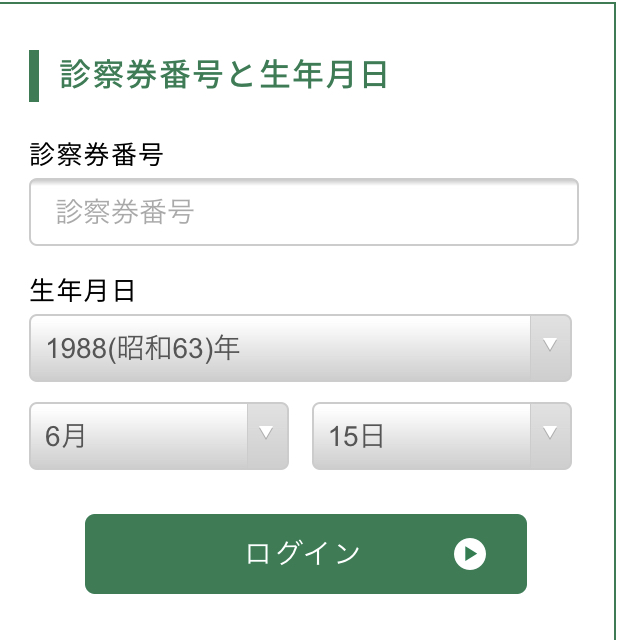Click the green 診察券番号と生年月日 heading
Screen dimensions: 619x640
[x=223, y=74]
